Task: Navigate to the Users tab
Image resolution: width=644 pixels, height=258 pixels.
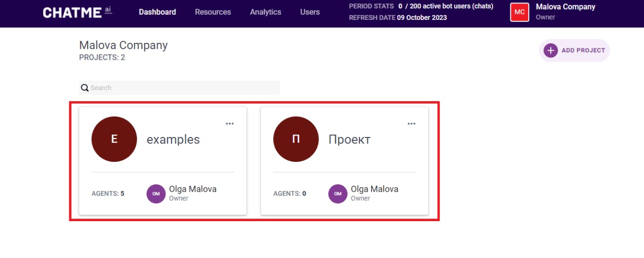Action: point(310,12)
